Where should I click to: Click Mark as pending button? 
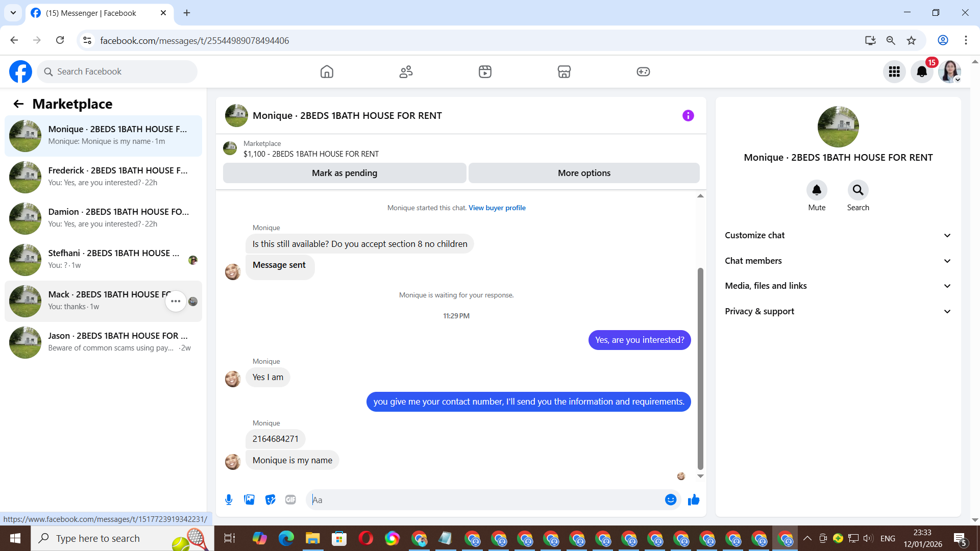coord(345,173)
